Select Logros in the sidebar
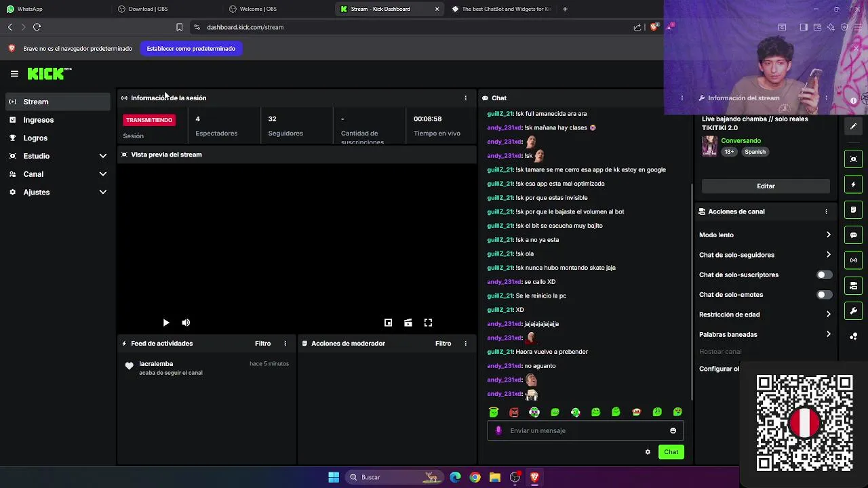 (x=58, y=138)
